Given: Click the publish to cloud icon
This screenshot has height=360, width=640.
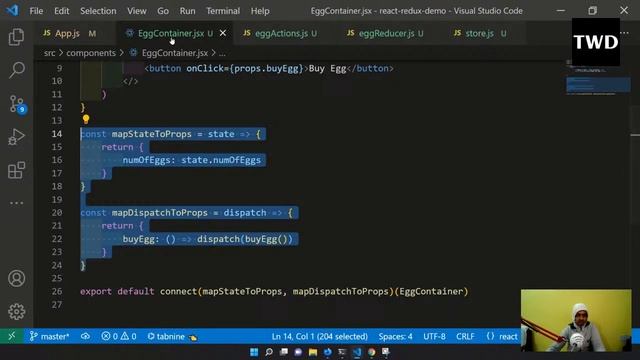Looking at the screenshot, I should point(85,336).
